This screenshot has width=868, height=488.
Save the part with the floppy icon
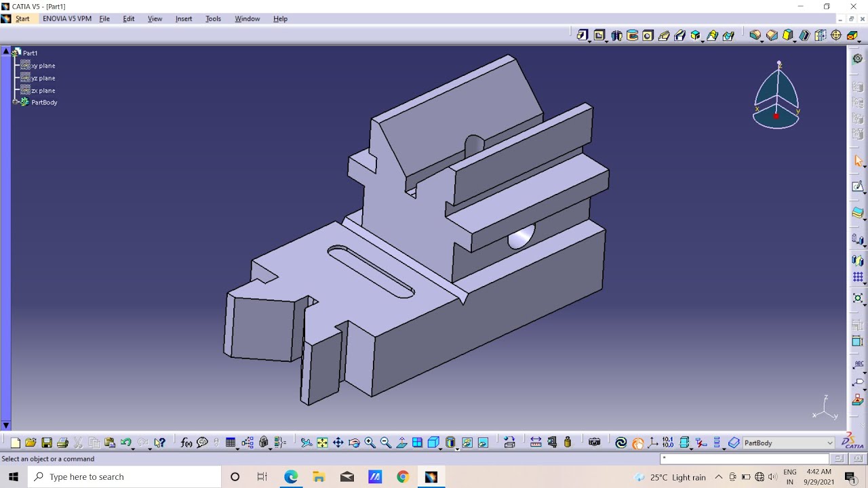[47, 443]
